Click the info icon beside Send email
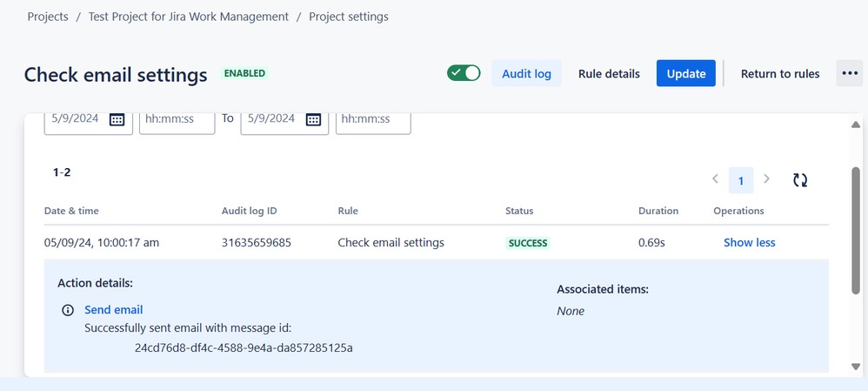868x391 pixels. point(68,310)
